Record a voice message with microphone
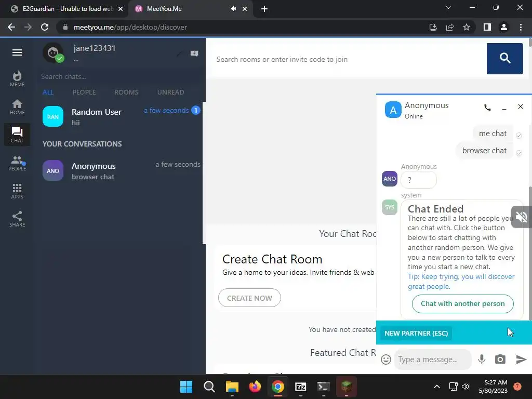This screenshot has width=532, height=399. click(x=482, y=359)
